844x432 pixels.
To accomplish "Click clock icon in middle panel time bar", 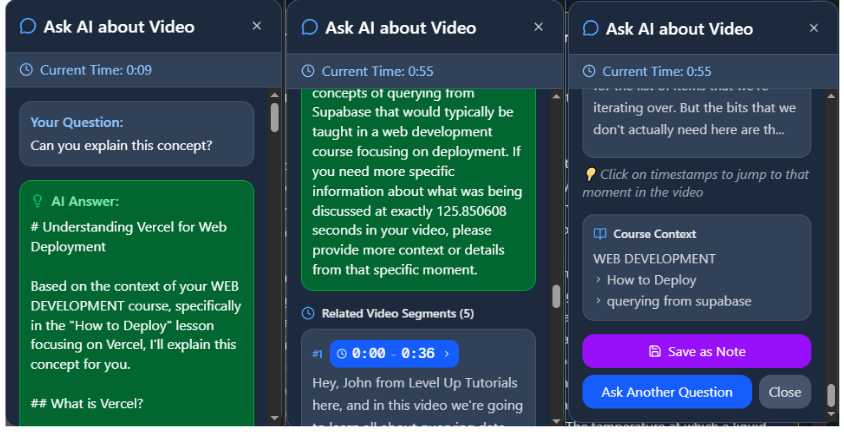I will [307, 71].
